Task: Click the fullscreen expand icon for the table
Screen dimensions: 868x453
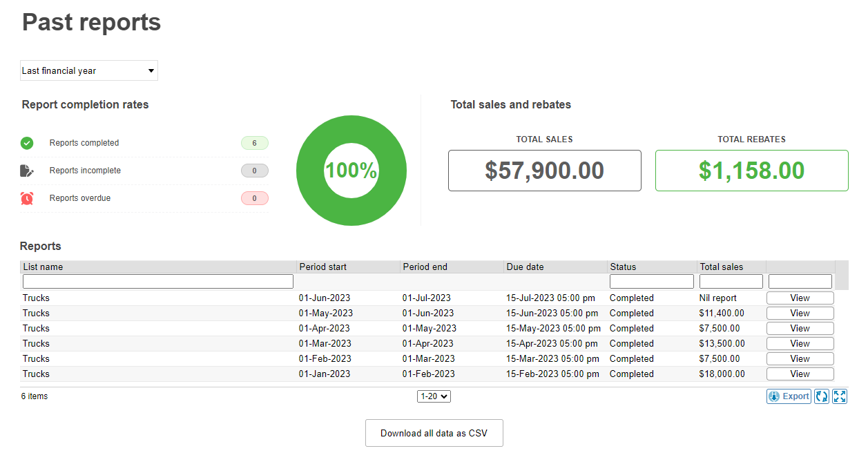Action: pyautogui.click(x=840, y=396)
